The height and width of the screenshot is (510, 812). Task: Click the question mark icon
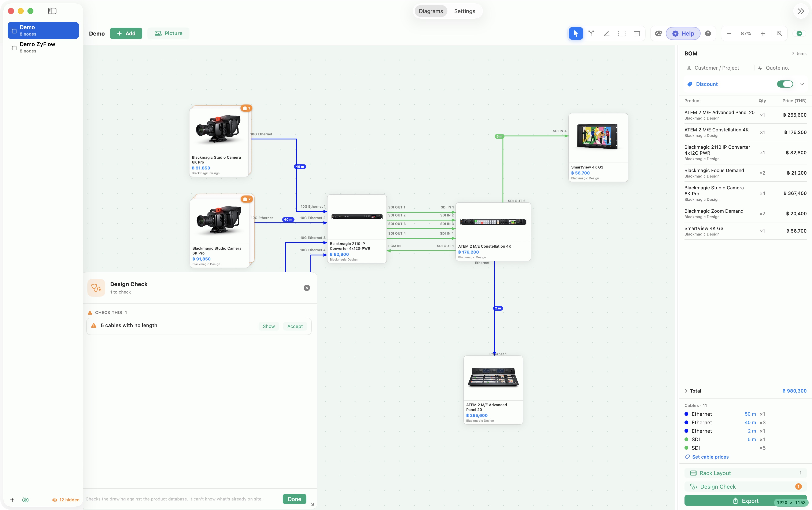(x=708, y=33)
